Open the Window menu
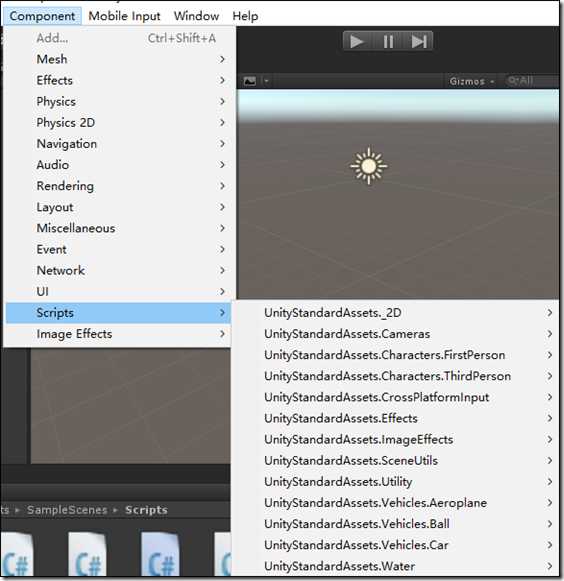564x581 pixels. [x=196, y=16]
